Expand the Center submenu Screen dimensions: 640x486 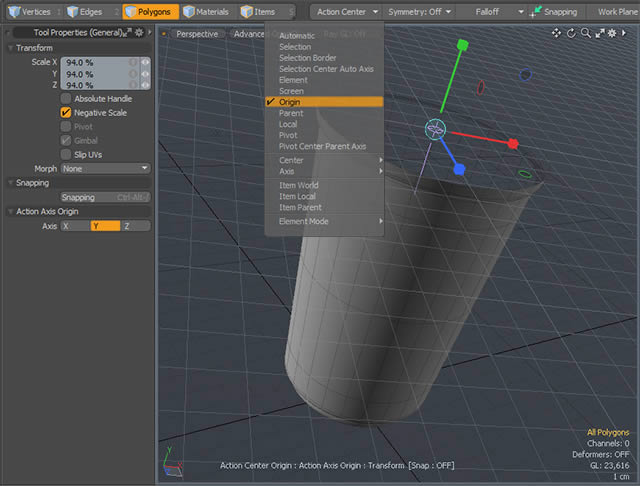324,160
